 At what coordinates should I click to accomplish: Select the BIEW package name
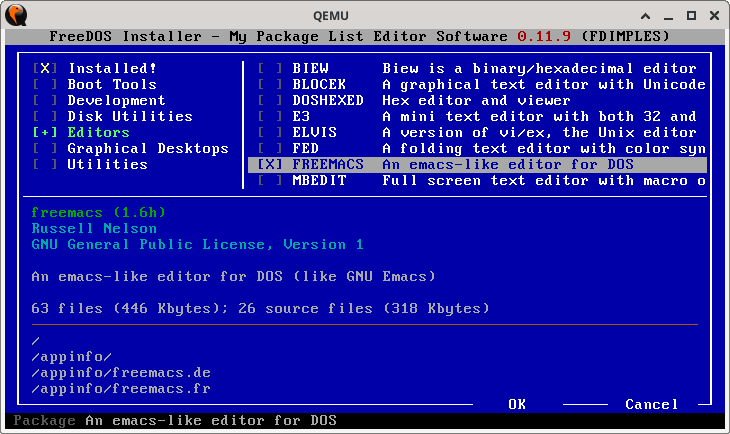tap(311, 68)
